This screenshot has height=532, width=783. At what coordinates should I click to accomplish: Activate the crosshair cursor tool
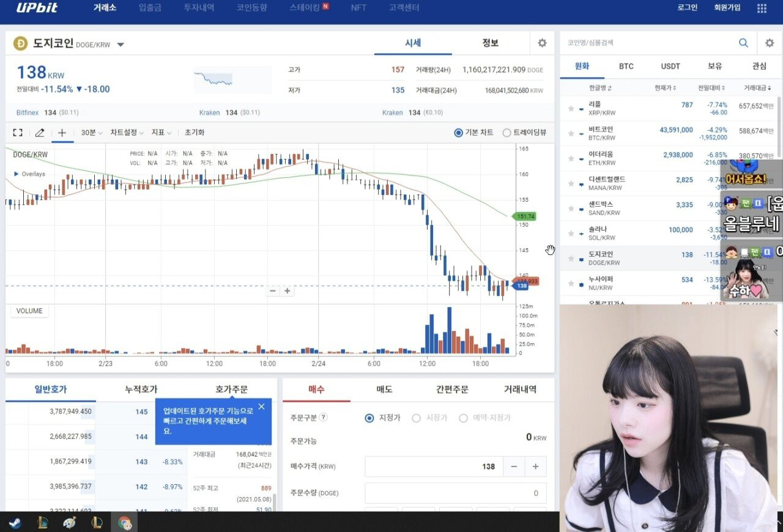(x=62, y=133)
